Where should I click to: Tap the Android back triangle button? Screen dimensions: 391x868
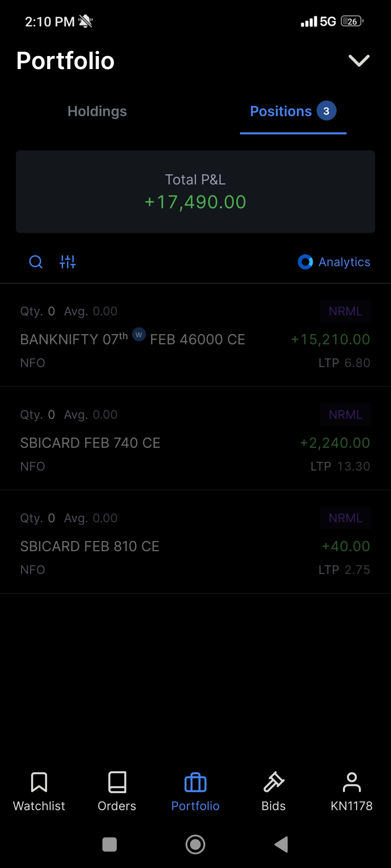[x=281, y=844]
